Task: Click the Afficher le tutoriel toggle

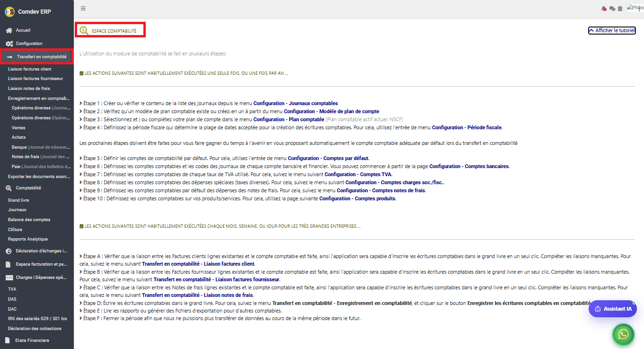Action: pos(612,30)
